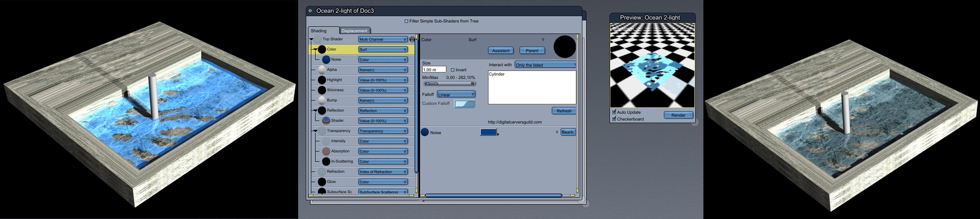Collapse the Reflection tree node
The height and width of the screenshot is (219, 980).
(x=315, y=111)
